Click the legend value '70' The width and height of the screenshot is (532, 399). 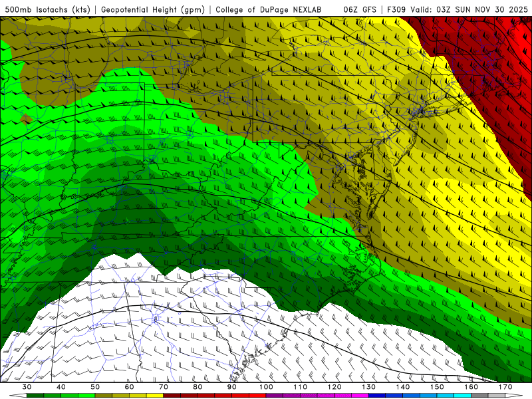(164, 387)
